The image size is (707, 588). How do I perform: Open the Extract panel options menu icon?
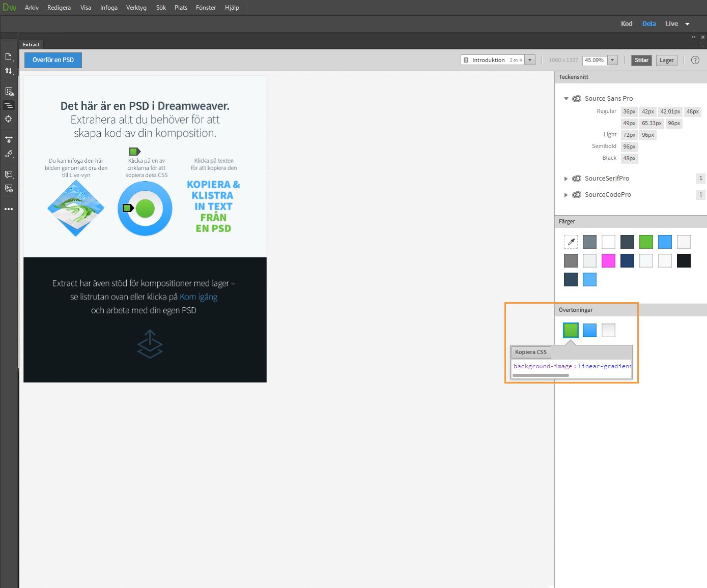click(x=701, y=45)
